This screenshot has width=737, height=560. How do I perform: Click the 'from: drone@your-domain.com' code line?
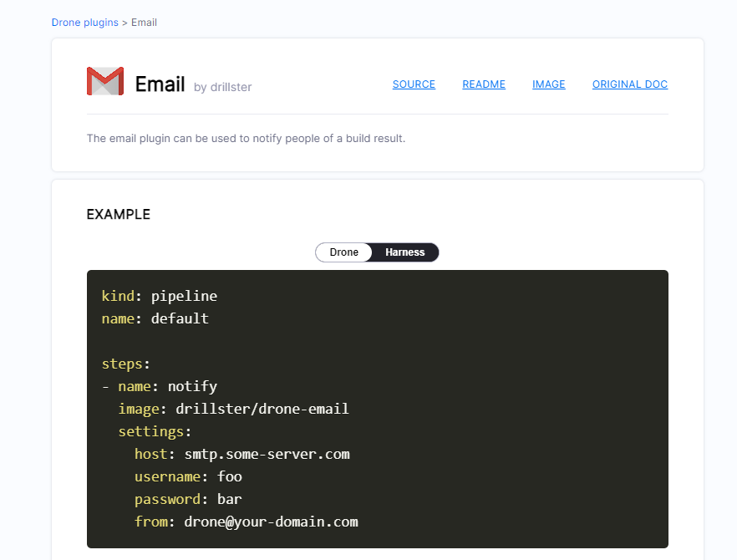coord(247,522)
